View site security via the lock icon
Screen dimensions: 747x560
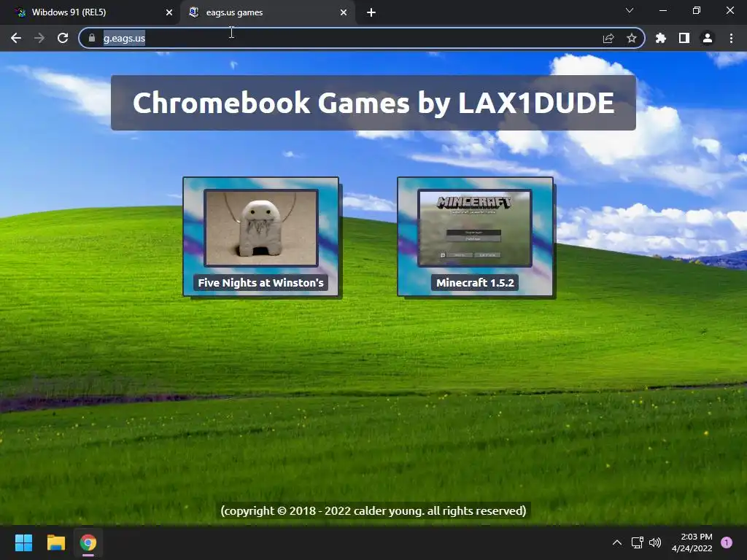92,38
